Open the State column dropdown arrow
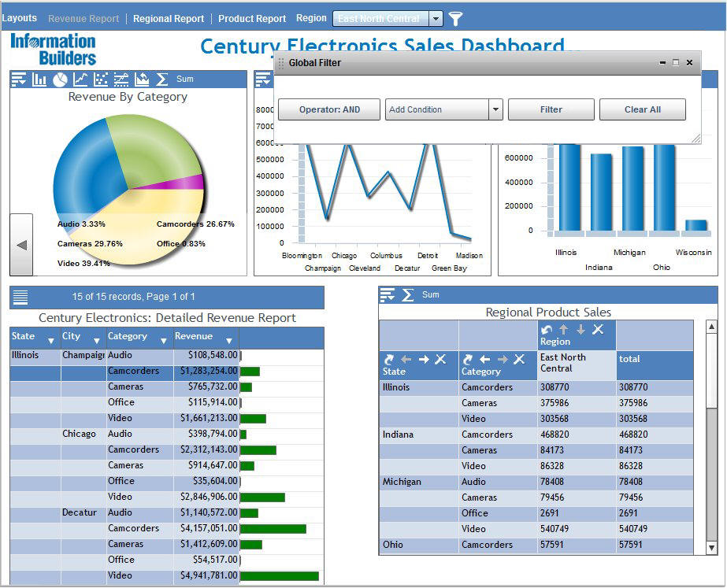727x588 pixels. (x=50, y=342)
